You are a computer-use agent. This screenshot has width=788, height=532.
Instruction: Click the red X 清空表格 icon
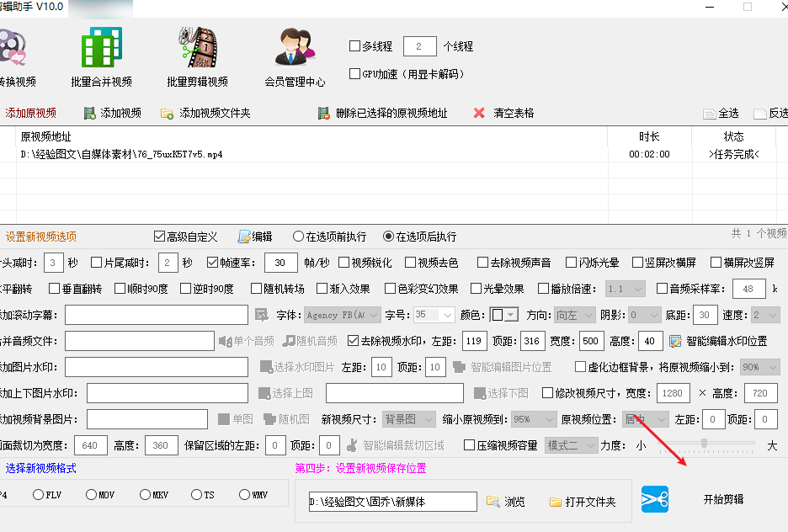479,113
